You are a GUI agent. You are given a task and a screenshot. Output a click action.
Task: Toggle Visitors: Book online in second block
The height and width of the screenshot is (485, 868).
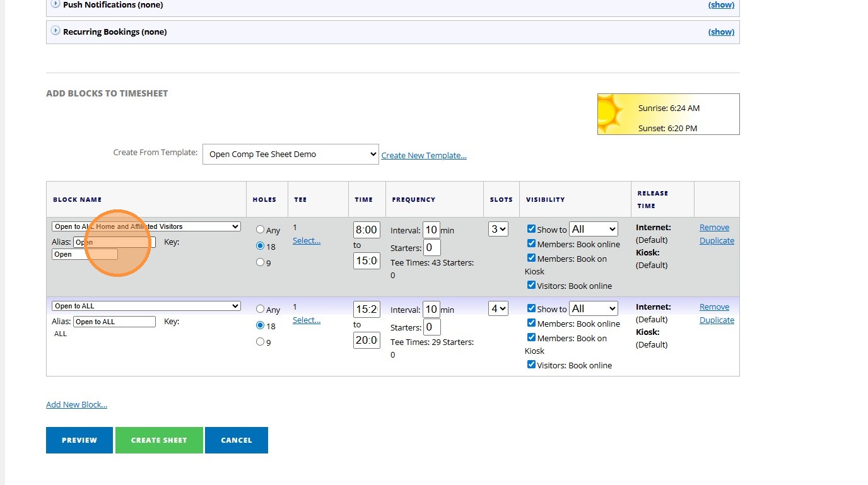pyautogui.click(x=531, y=365)
